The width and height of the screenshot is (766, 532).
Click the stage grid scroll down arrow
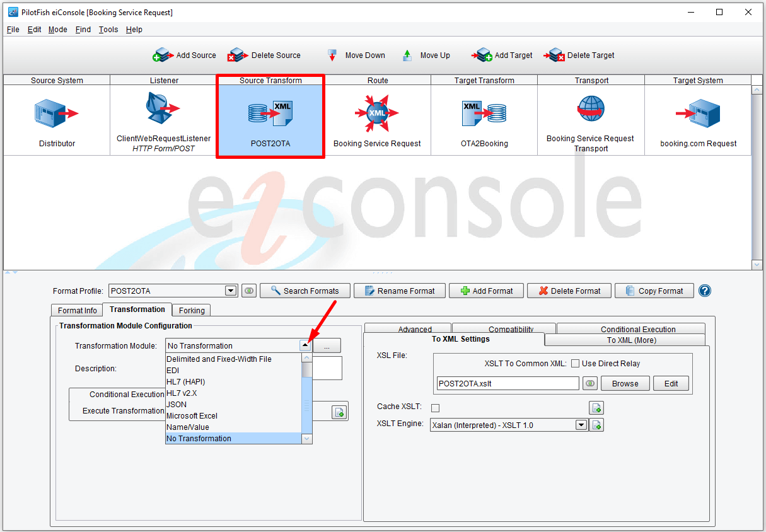tap(757, 265)
